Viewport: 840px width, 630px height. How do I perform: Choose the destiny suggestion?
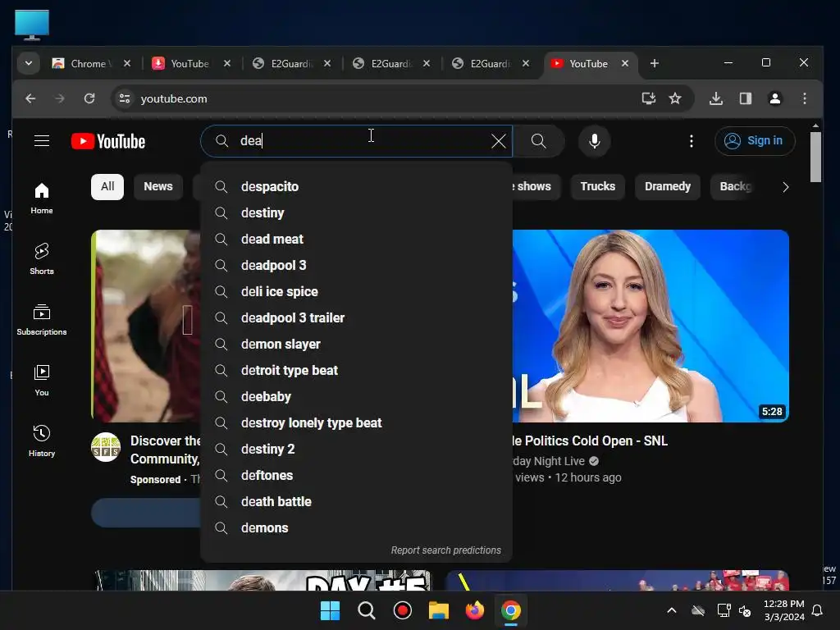point(356,212)
